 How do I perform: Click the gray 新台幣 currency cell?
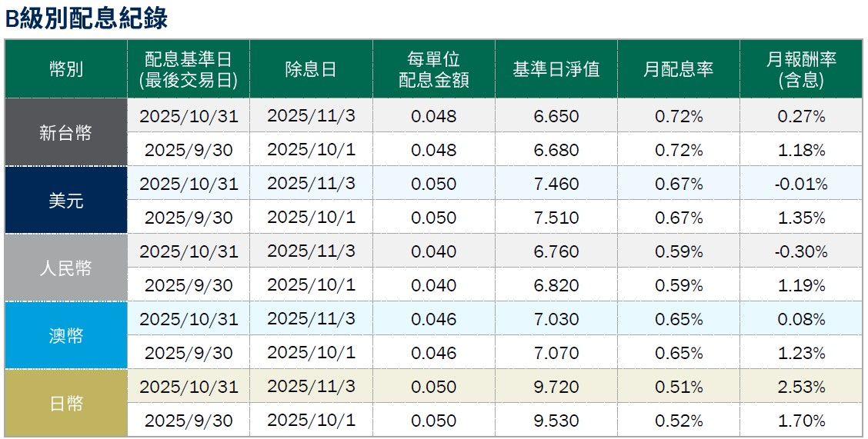65,133
